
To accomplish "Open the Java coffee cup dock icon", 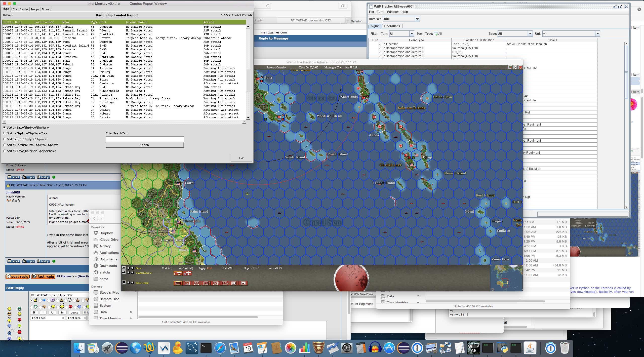I will [x=530, y=348].
